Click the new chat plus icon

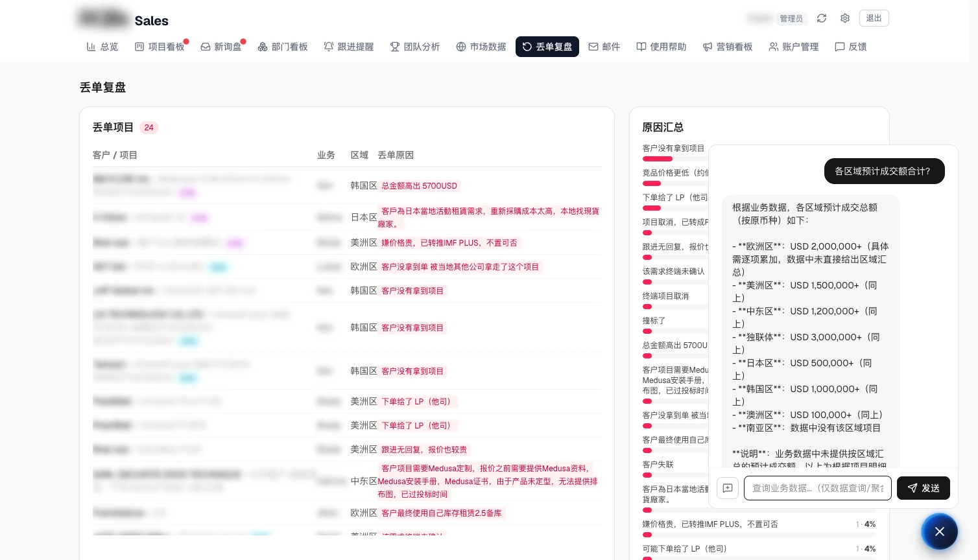(x=728, y=488)
